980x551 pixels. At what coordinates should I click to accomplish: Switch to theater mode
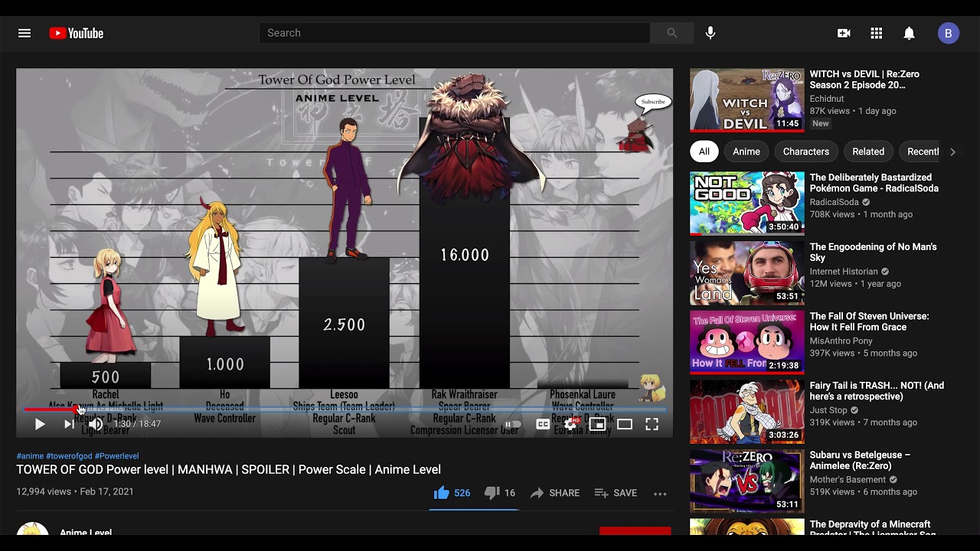625,424
